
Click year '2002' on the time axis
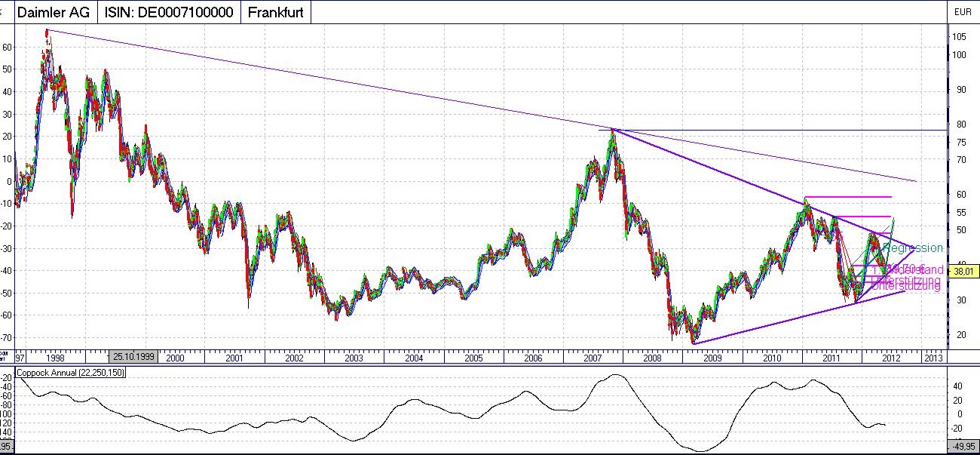point(294,358)
